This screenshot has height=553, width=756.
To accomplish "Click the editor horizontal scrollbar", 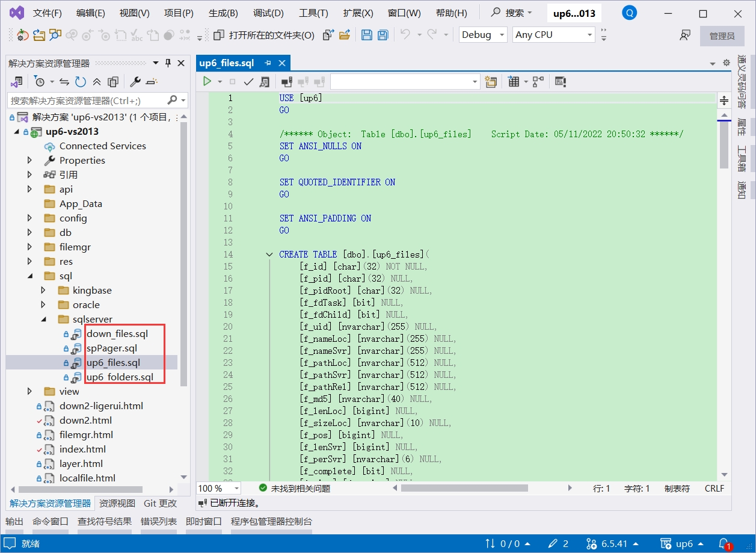I will [464, 488].
